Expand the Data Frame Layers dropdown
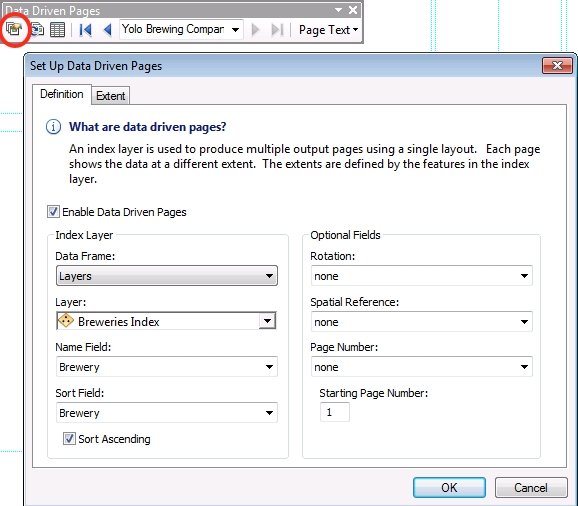578x506 pixels. click(167, 276)
